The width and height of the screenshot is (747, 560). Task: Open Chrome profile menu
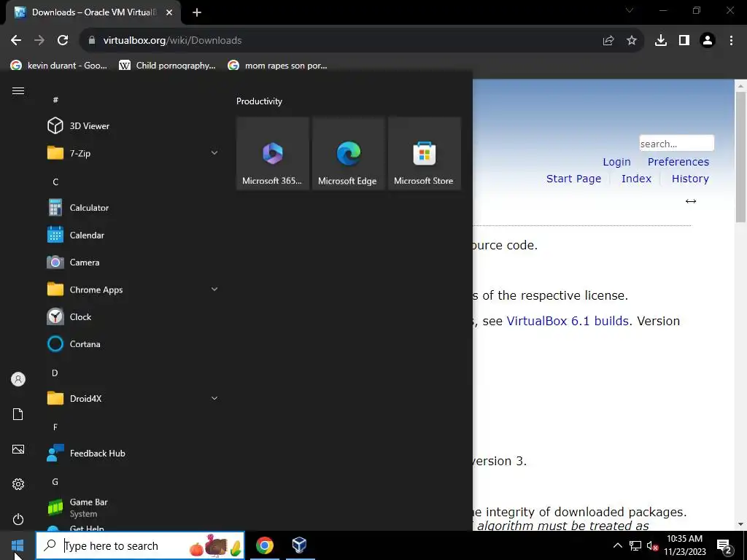(x=708, y=41)
